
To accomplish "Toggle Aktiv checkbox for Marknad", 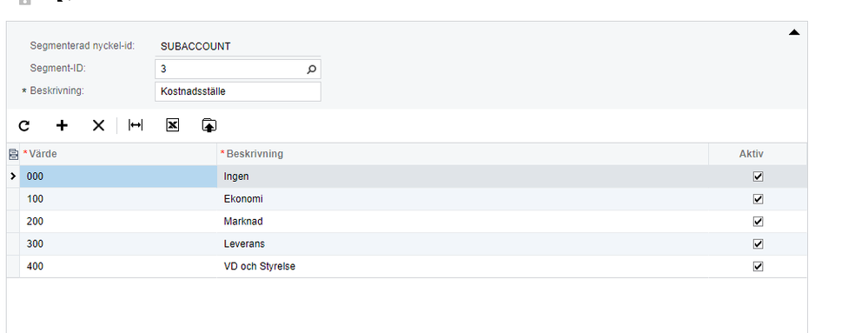I will tap(758, 222).
